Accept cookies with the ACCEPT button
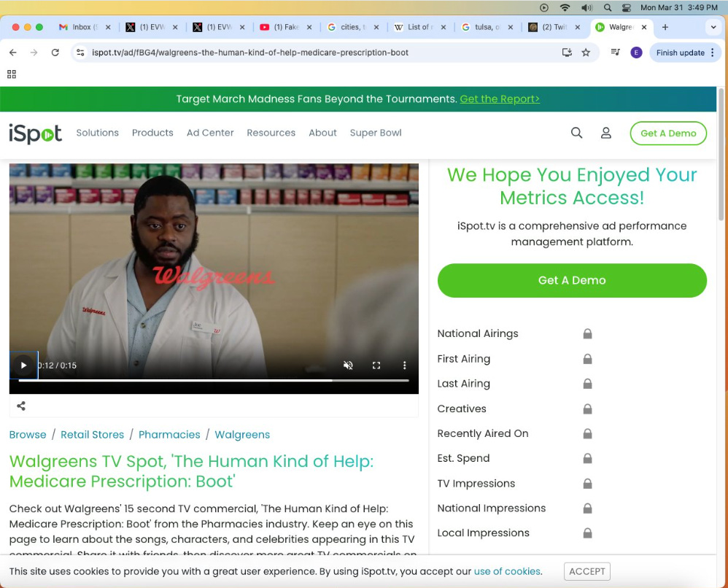The image size is (728, 588). [587, 571]
